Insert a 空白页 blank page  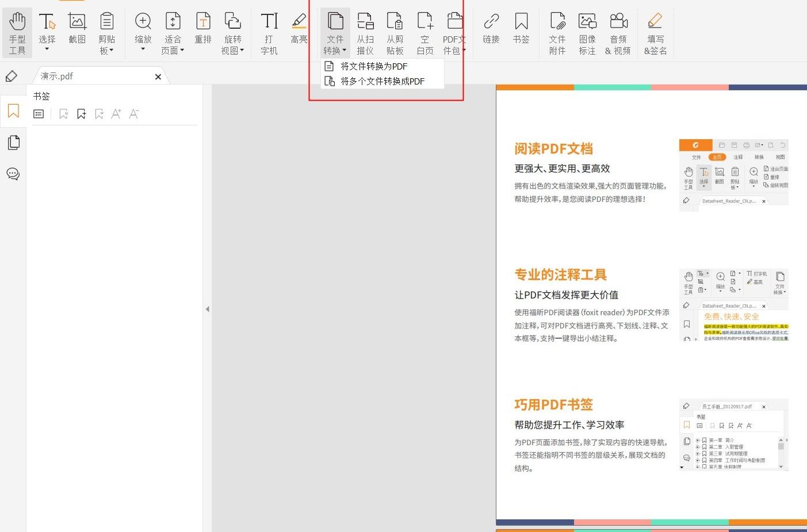click(x=425, y=32)
